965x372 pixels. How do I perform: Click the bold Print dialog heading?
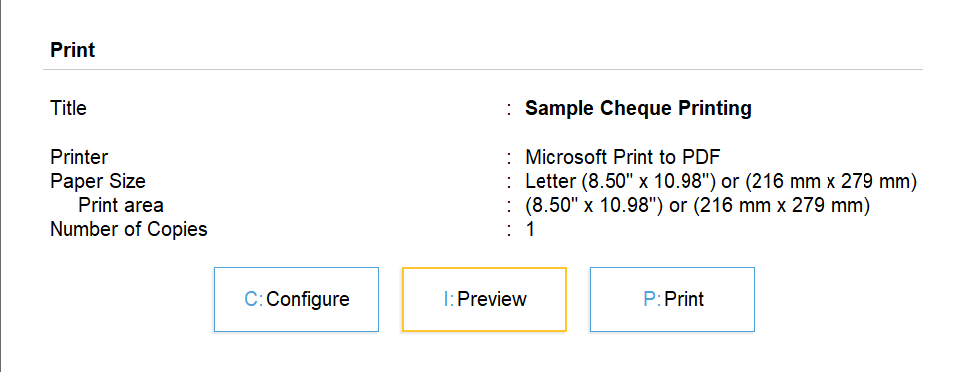(x=73, y=50)
